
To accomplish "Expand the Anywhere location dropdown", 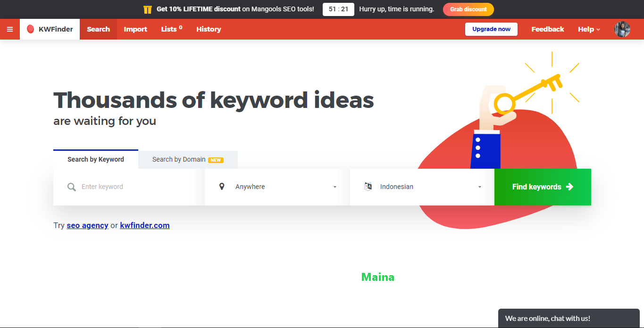I will pyautogui.click(x=277, y=187).
